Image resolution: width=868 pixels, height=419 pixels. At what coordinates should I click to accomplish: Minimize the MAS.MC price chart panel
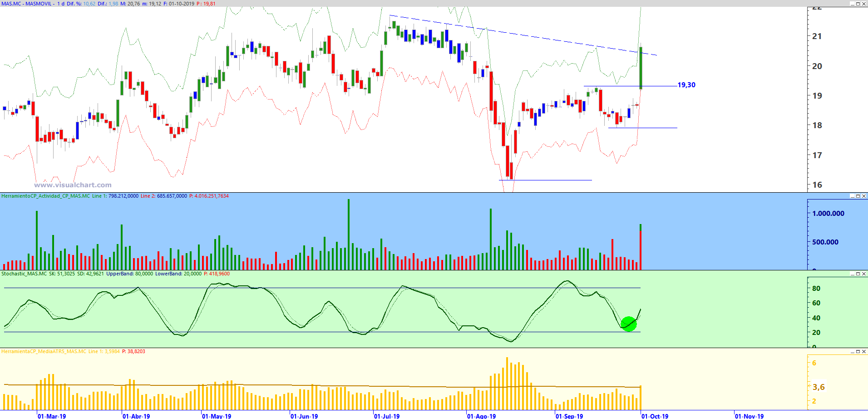pyautogui.click(x=852, y=4)
